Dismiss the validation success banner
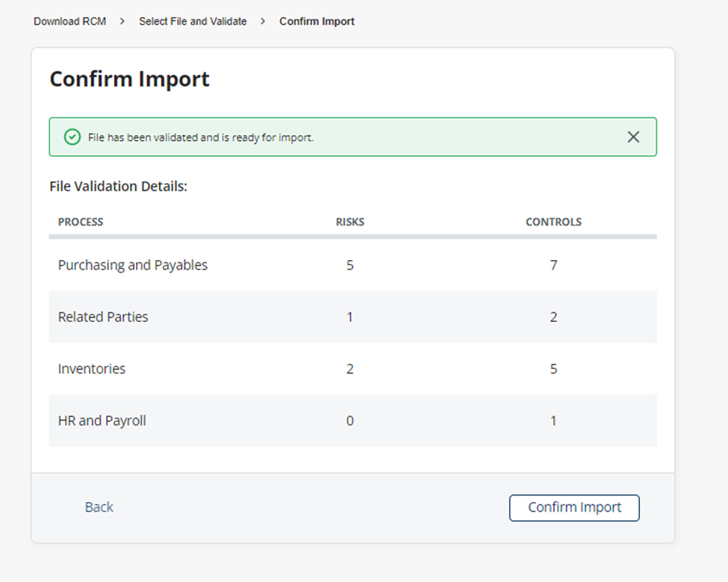The width and height of the screenshot is (728, 582). [x=633, y=137]
